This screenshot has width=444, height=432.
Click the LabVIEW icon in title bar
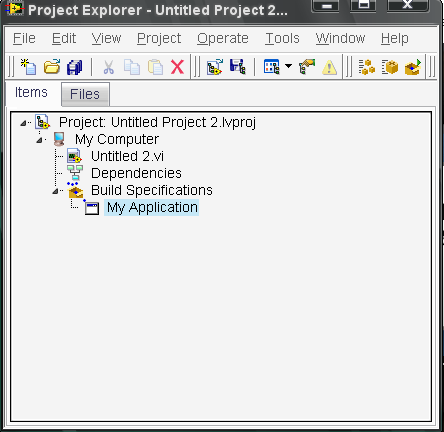pyautogui.click(x=15, y=9)
